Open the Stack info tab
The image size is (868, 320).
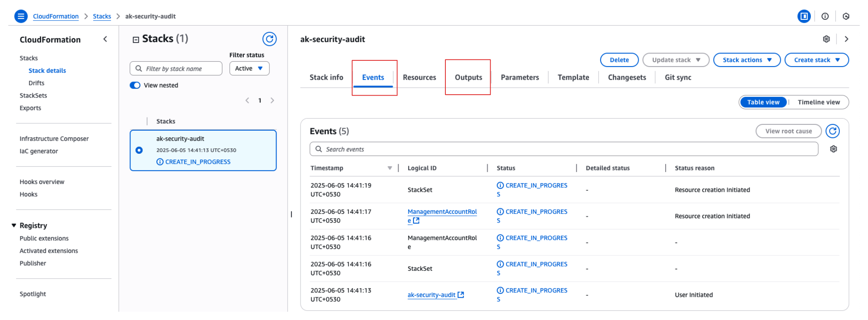pyautogui.click(x=326, y=77)
